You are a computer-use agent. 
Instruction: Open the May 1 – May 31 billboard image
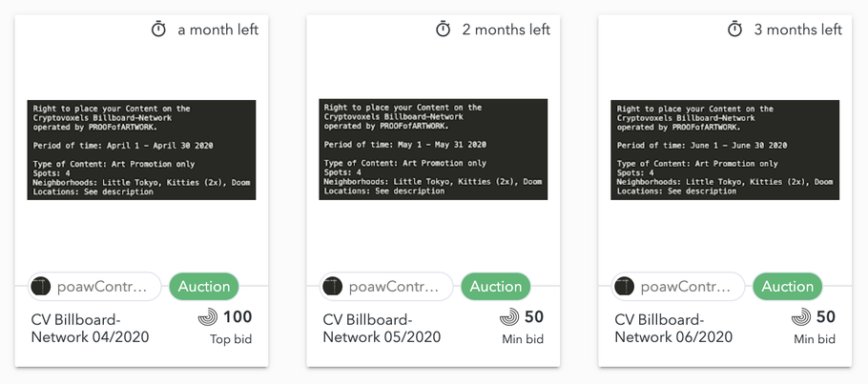click(x=433, y=150)
